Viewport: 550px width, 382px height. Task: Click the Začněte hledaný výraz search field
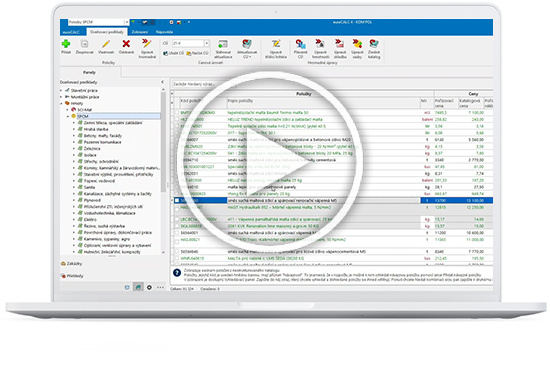pos(203,84)
